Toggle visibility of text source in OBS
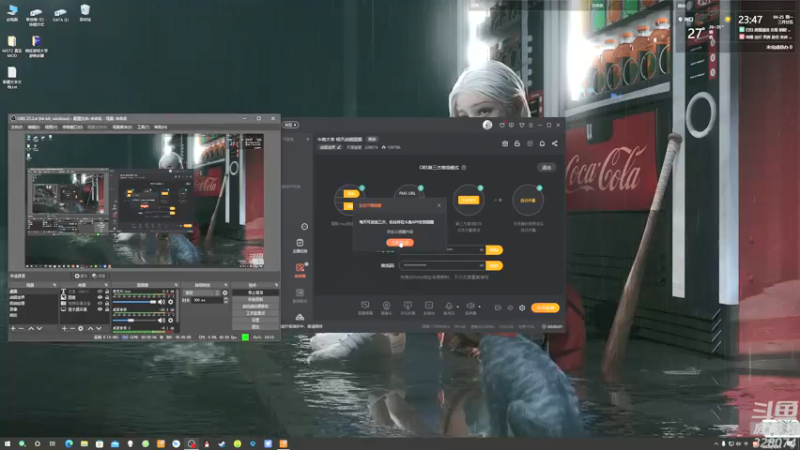The width and height of the screenshot is (800, 450). [x=99, y=291]
